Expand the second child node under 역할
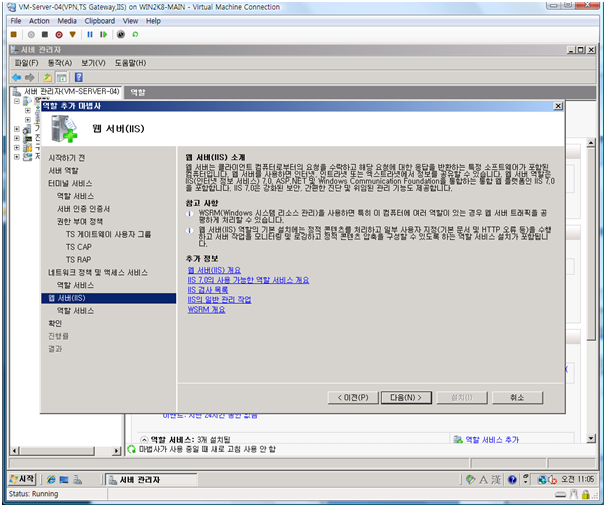The height and width of the screenshot is (507, 606). point(27,119)
